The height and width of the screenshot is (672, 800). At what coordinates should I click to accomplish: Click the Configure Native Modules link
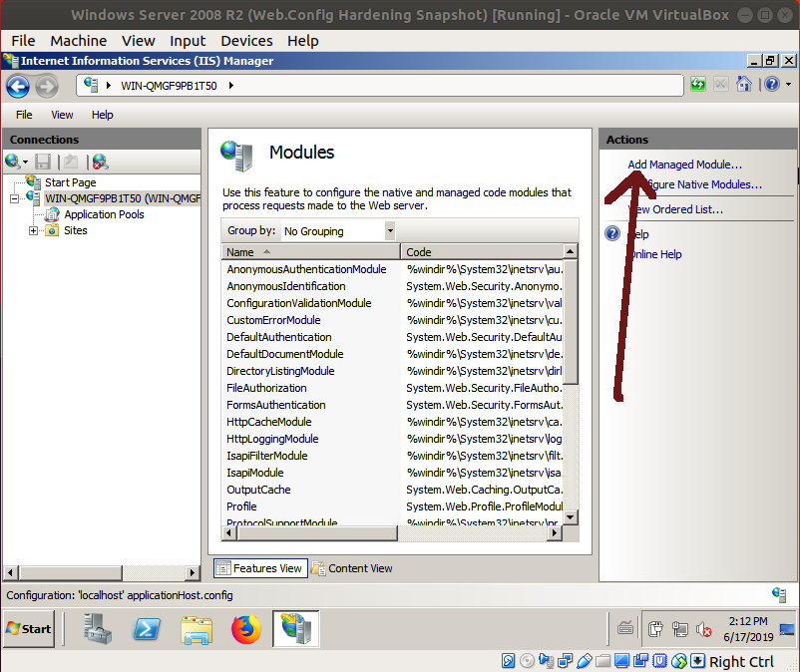tap(695, 184)
